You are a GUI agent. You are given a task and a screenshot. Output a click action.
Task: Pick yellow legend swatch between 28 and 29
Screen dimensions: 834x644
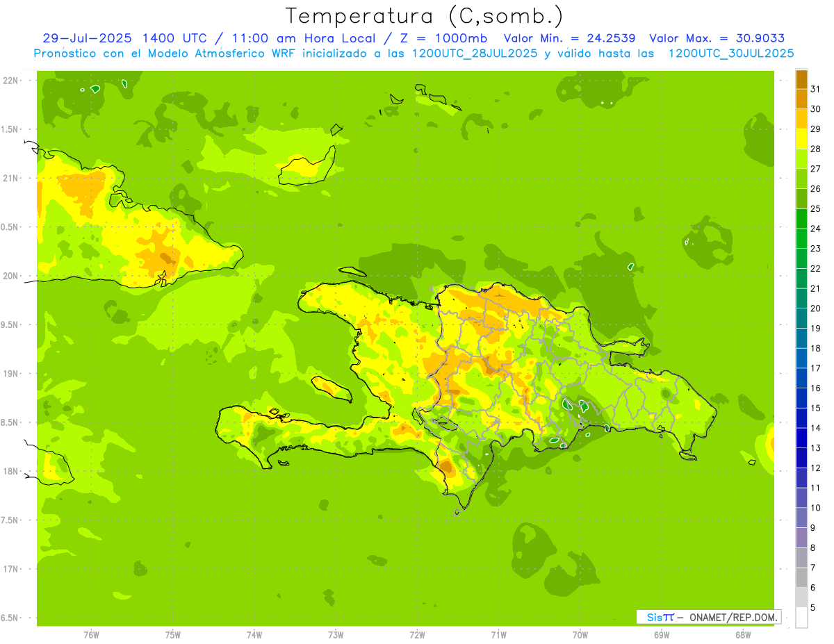[x=801, y=139]
